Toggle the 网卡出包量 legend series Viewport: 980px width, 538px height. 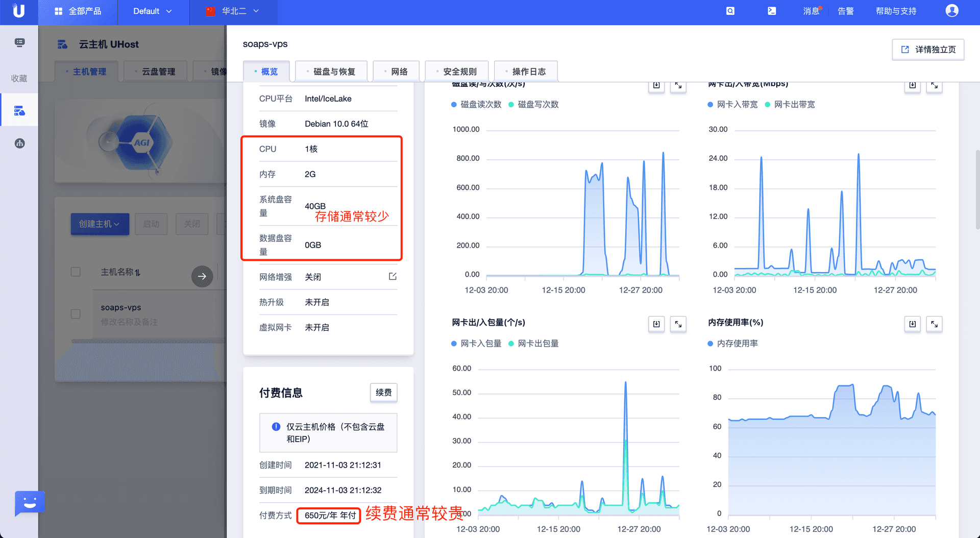534,344
